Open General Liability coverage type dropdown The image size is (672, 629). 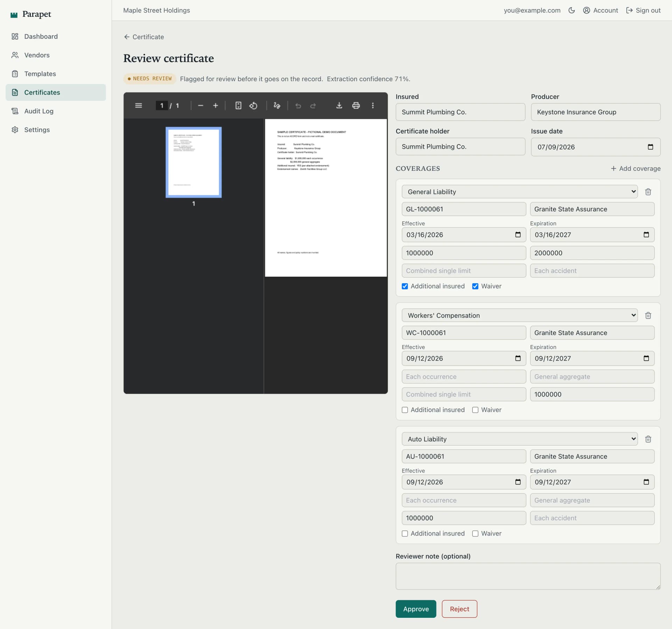tap(519, 192)
